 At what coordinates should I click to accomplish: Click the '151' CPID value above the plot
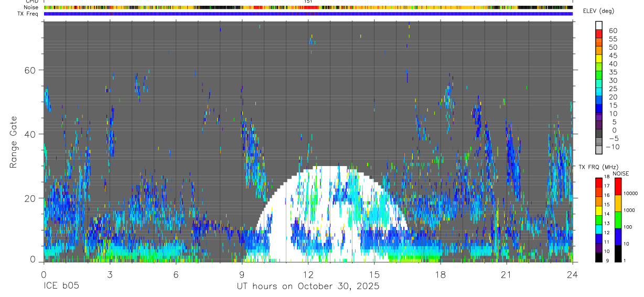tap(308, 2)
